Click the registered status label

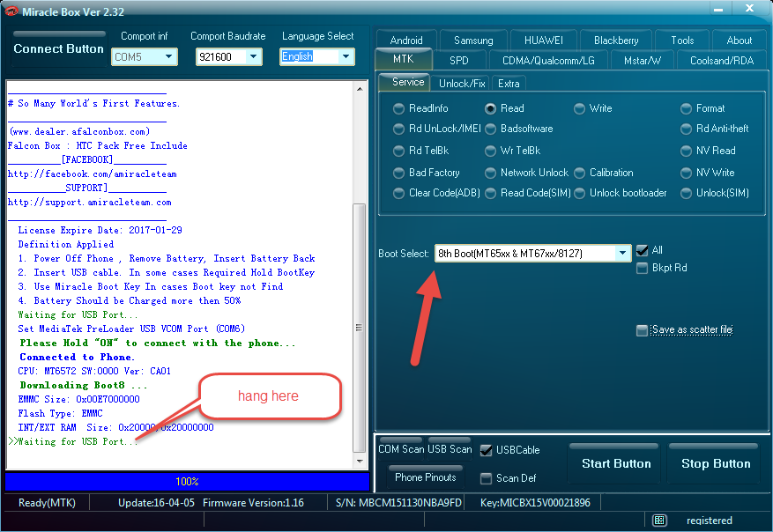point(709,521)
